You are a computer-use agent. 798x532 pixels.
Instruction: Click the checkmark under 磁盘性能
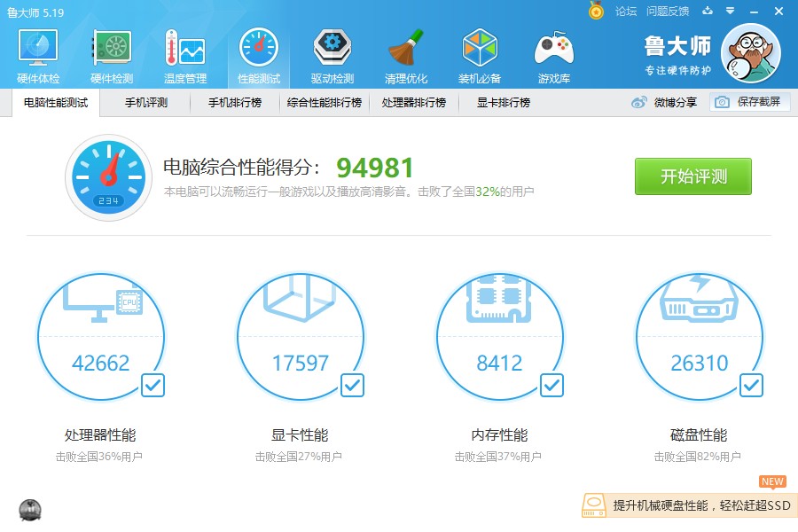click(751, 385)
